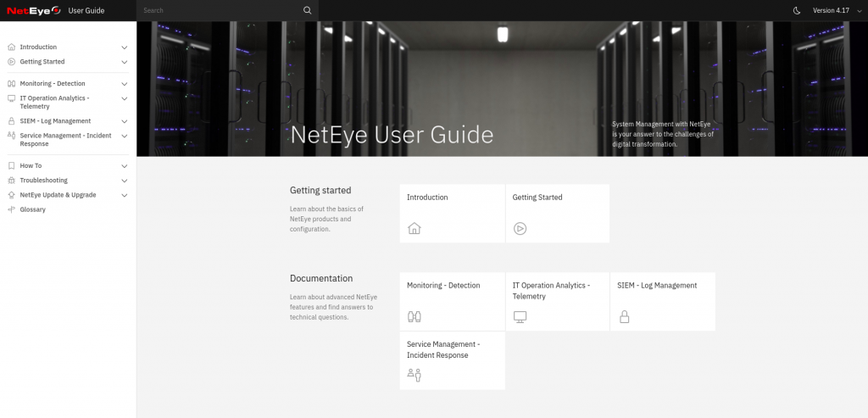The width and height of the screenshot is (868, 418).
Task: Expand the How To chevron
Action: point(125,166)
